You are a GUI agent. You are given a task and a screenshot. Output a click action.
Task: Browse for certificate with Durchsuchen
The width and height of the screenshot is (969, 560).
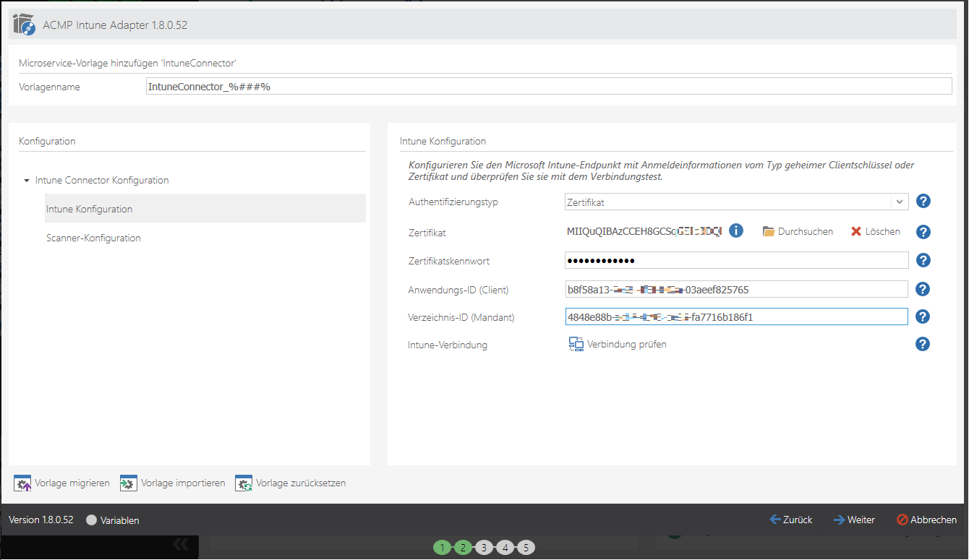pyautogui.click(x=798, y=232)
